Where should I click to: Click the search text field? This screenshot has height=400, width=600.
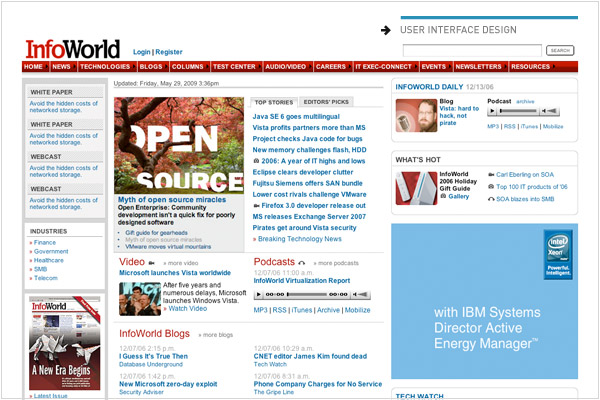pyautogui.click(x=472, y=50)
